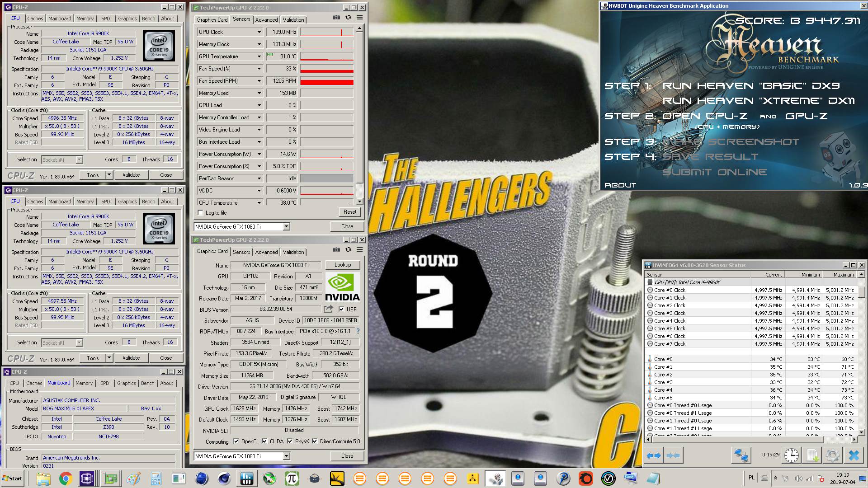Toggle the UEFI checkbox in GPU-Z

coord(341,310)
